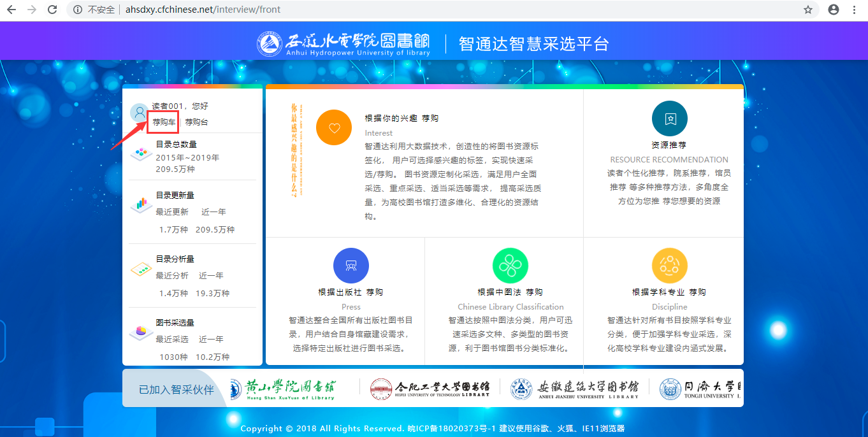This screenshot has height=437, width=868.
Task: Click the reader profile avatar icon
Action: (139, 113)
